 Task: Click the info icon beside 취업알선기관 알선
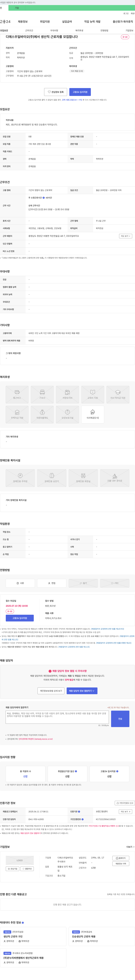pos(76,771)
